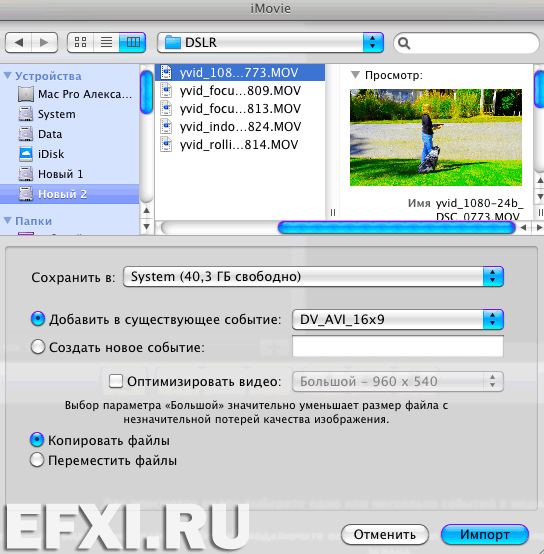Select the System drive in sidebar
The height and width of the screenshot is (554, 544).
pyautogui.click(x=70, y=114)
